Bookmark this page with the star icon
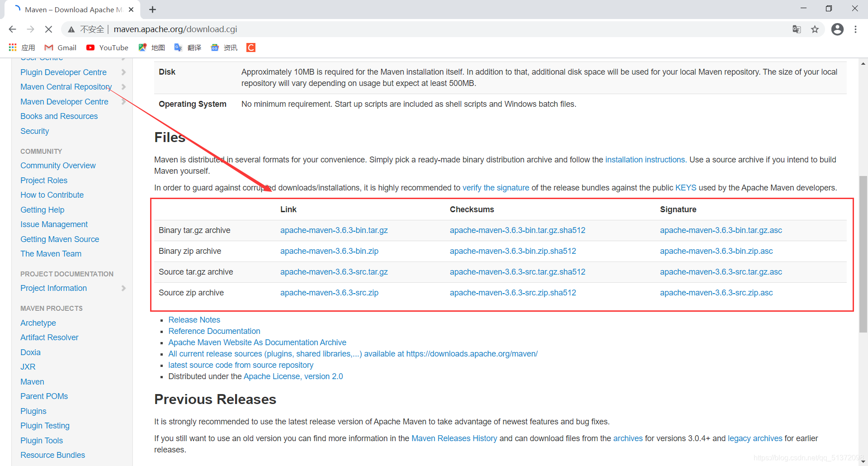Screen dimensions: 868x466 tap(815, 29)
